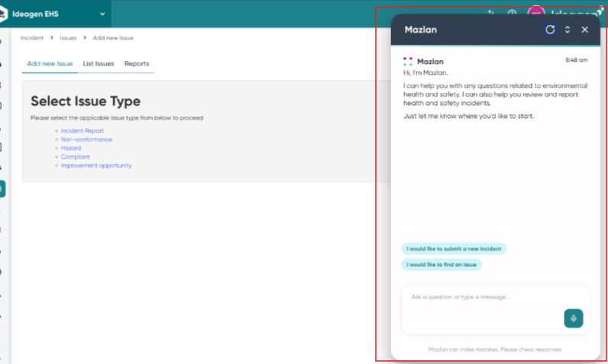Close the Mazlan chat panel

coord(585,30)
